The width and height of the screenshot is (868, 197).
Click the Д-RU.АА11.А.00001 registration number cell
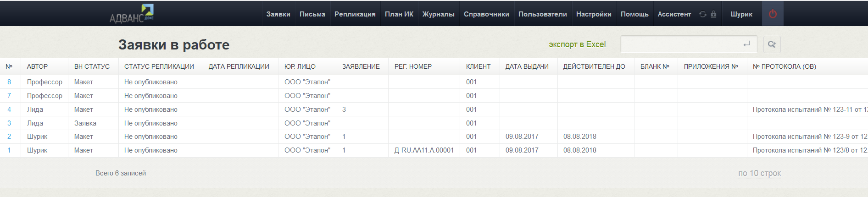[x=424, y=150]
